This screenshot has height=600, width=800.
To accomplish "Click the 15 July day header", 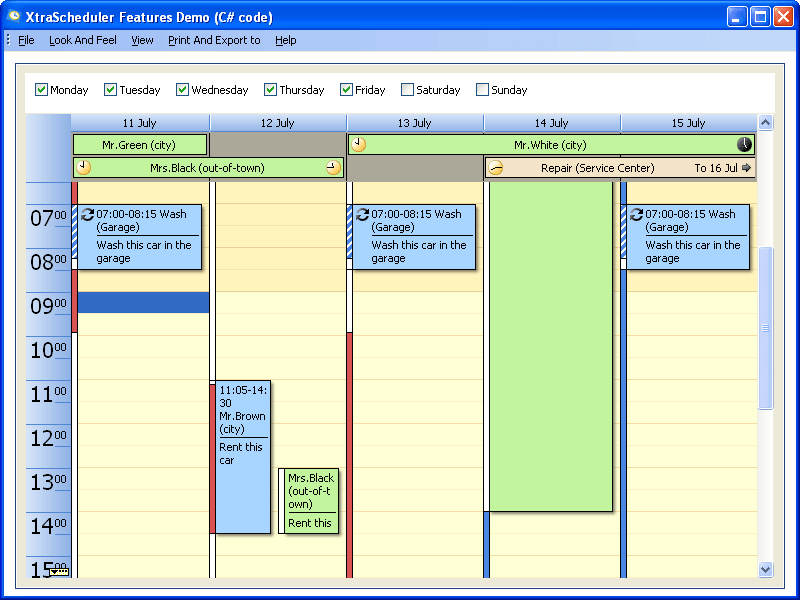I will click(x=688, y=123).
